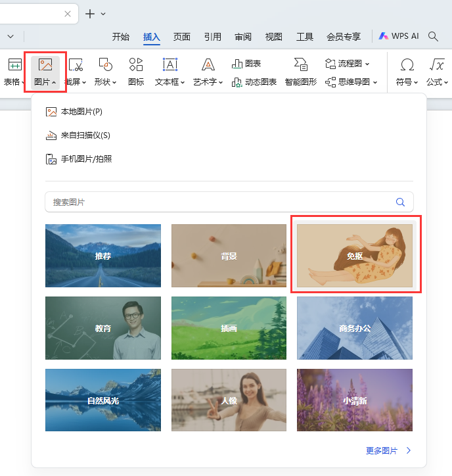
Task: Choose 来自扫描仪(S) menu entry
Action: pyautogui.click(x=78, y=135)
